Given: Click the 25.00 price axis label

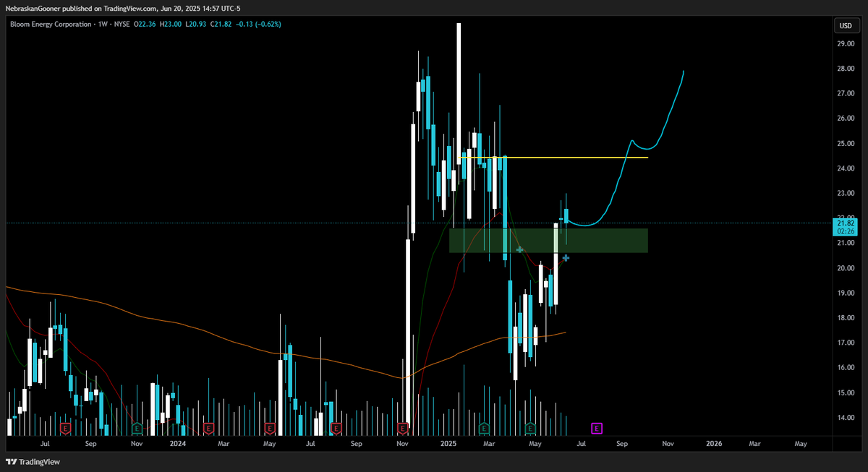Looking at the screenshot, I should point(846,144).
